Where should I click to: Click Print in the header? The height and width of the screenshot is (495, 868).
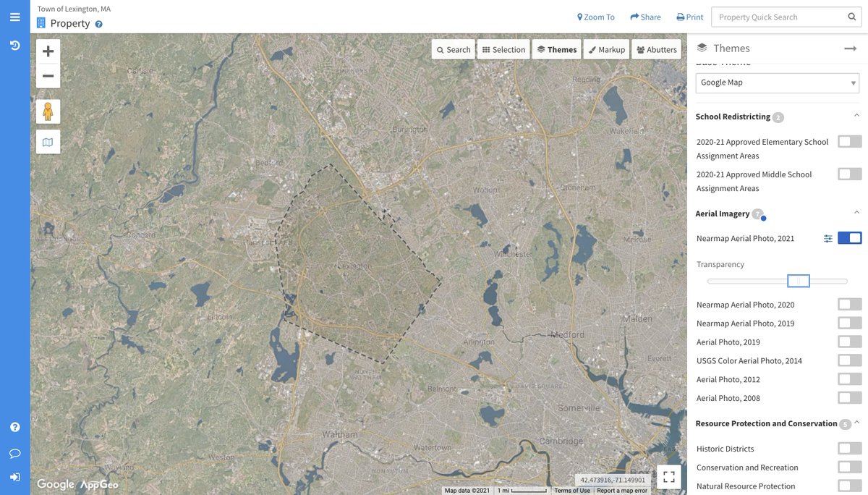[x=689, y=17]
